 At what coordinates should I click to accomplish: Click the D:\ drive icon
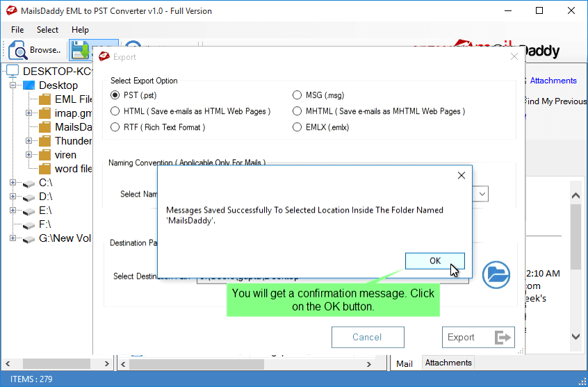click(29, 197)
